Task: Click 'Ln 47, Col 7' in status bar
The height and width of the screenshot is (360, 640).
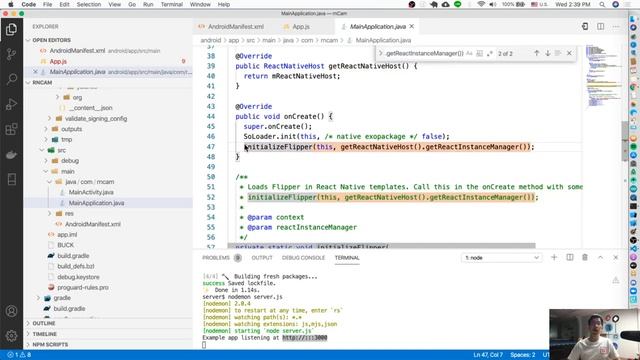Action: [488, 355]
